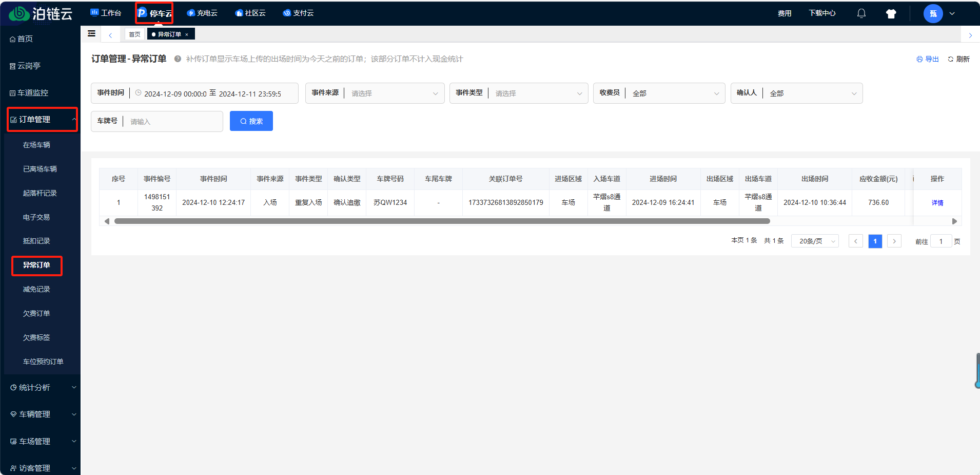Open the 确认人 dropdown
Viewport: 980px width, 475px height.
pyautogui.click(x=797, y=93)
